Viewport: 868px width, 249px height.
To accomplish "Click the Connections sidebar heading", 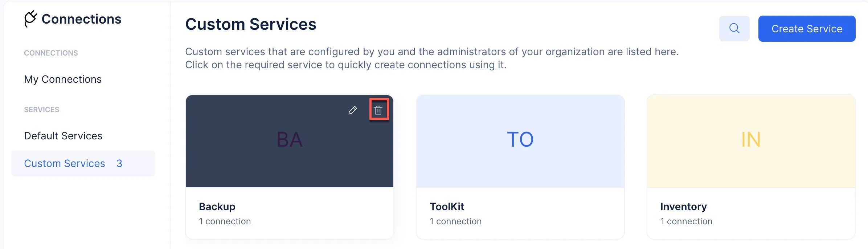I will coord(81,19).
